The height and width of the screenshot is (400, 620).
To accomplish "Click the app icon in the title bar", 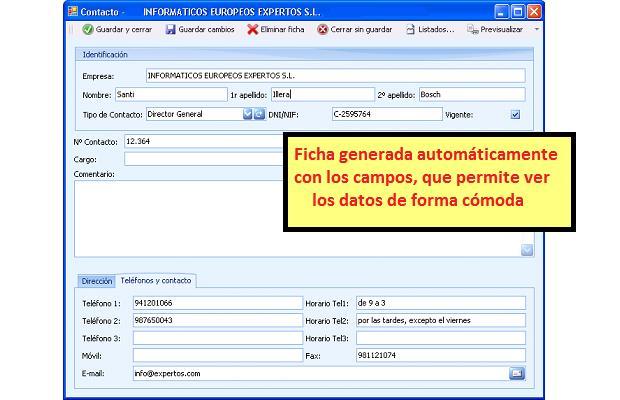I will (73, 11).
